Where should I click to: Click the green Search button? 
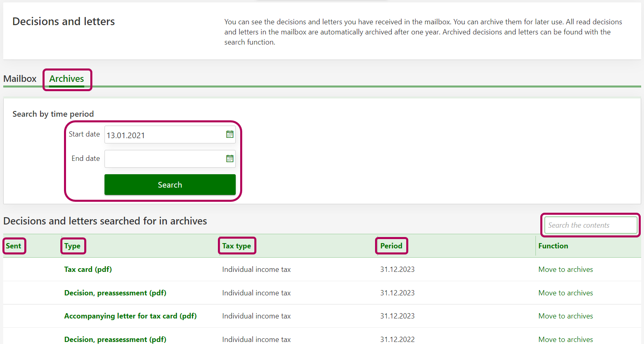point(170,185)
